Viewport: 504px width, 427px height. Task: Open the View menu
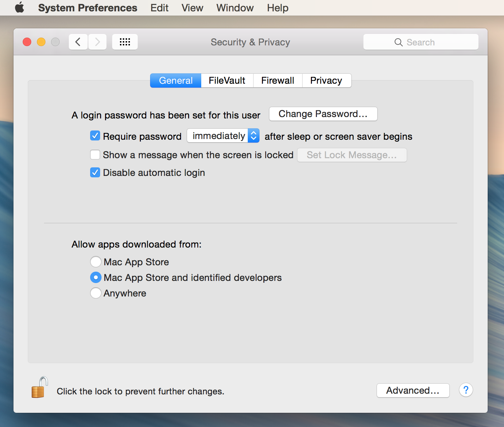[192, 8]
